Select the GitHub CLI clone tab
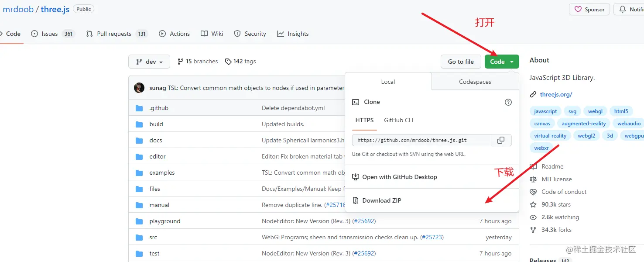644x262 pixels. point(398,120)
